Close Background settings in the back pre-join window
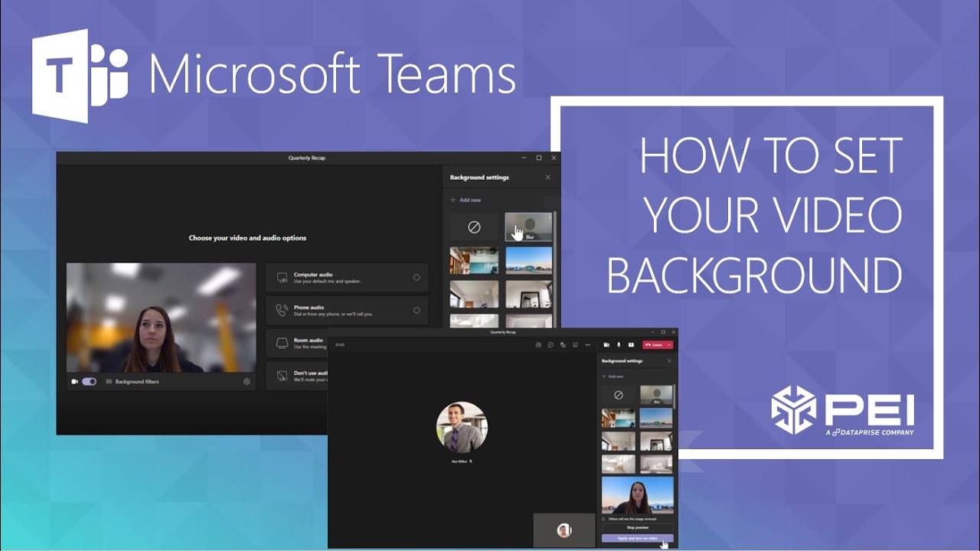The width and height of the screenshot is (980, 551). point(547,177)
